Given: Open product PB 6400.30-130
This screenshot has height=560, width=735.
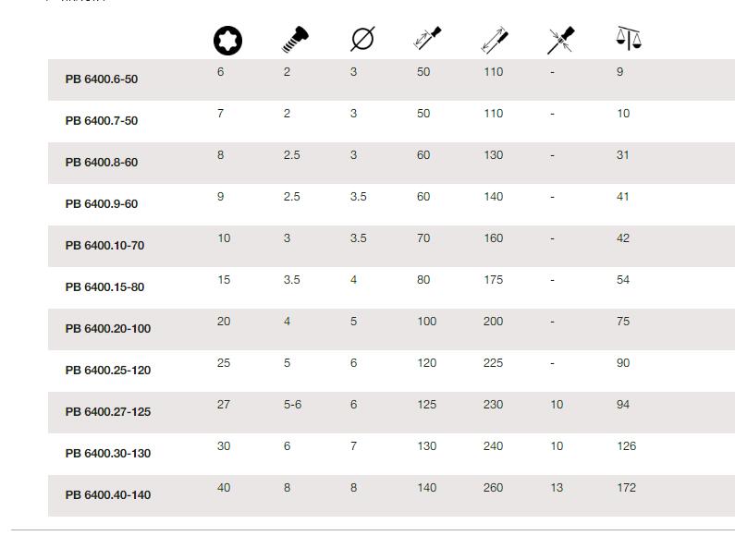Looking at the screenshot, I should click(x=108, y=454).
